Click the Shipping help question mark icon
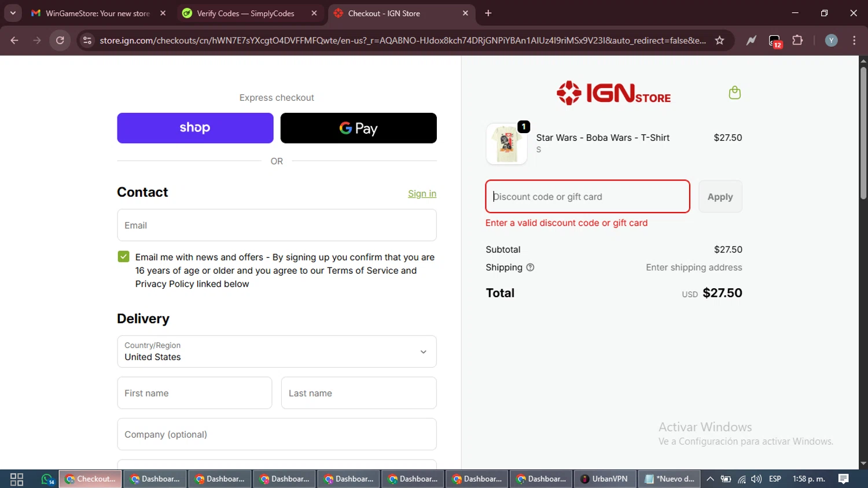 530,267
